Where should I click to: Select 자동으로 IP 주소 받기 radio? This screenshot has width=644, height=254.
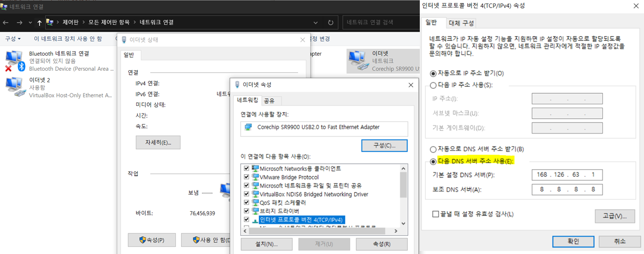point(433,73)
